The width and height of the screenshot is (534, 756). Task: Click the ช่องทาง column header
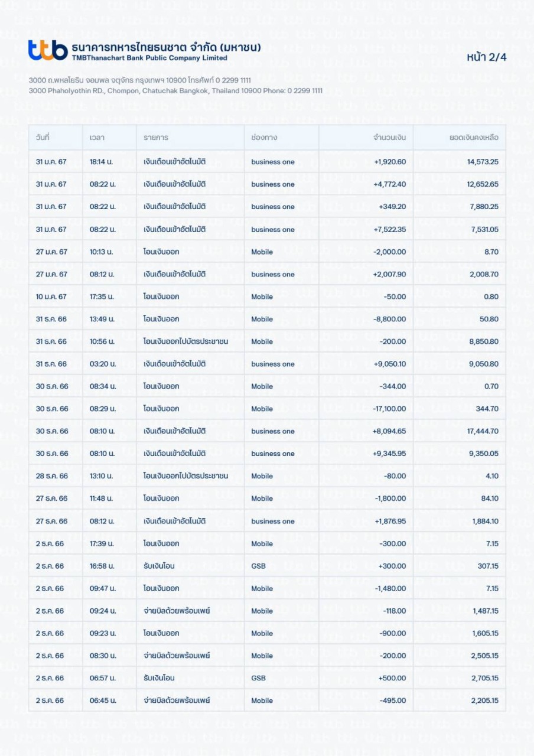264,138
